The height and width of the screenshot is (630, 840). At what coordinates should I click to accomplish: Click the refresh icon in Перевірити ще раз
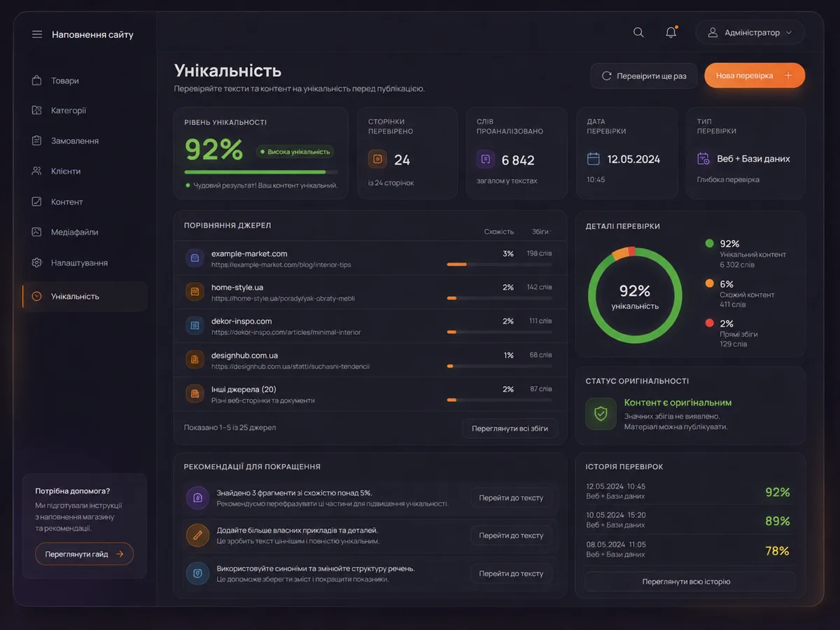[x=607, y=76]
